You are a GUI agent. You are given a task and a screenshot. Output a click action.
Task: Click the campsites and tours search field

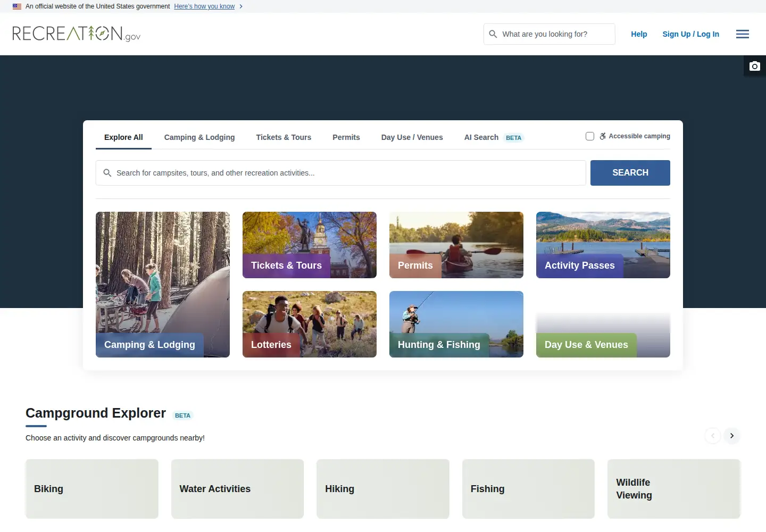341,173
